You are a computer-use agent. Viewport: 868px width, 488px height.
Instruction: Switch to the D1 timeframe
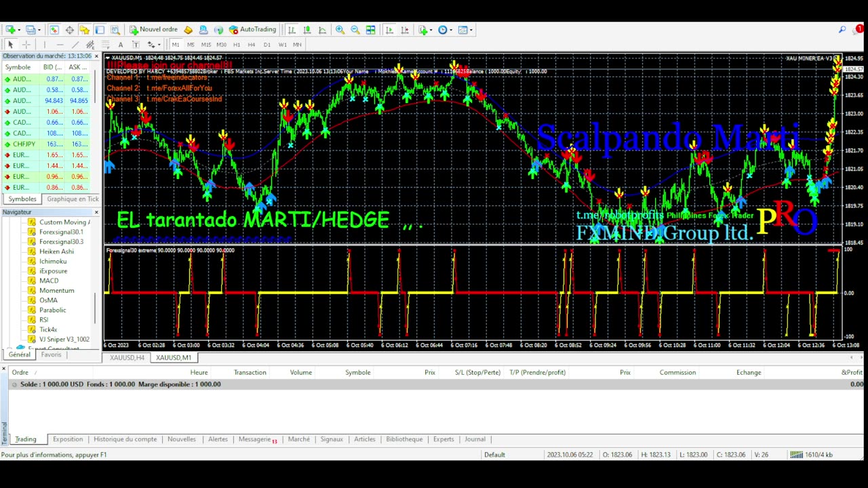(267, 45)
